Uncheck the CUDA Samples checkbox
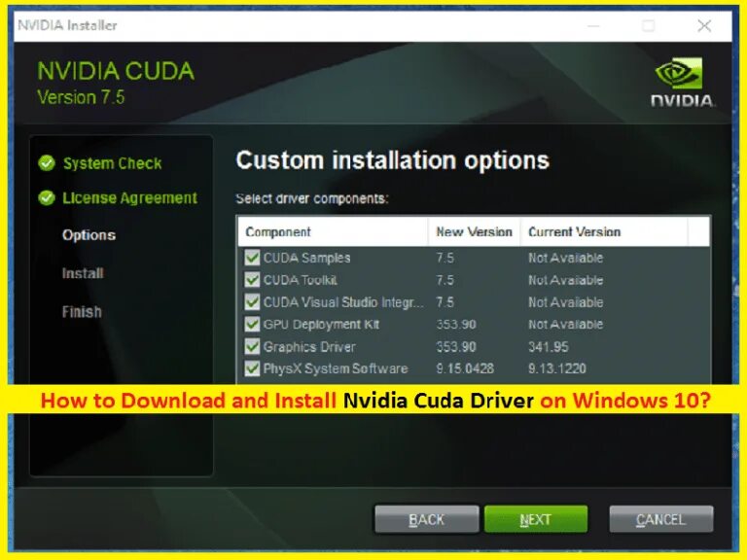This screenshot has height=560, width=747. (252, 258)
